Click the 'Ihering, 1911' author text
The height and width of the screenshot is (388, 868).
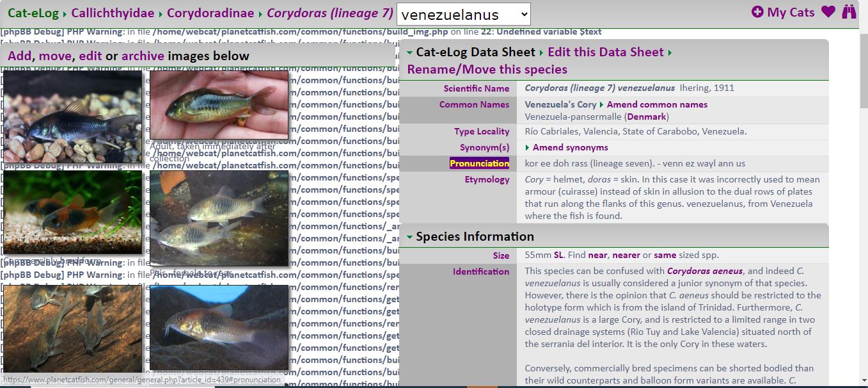click(707, 89)
